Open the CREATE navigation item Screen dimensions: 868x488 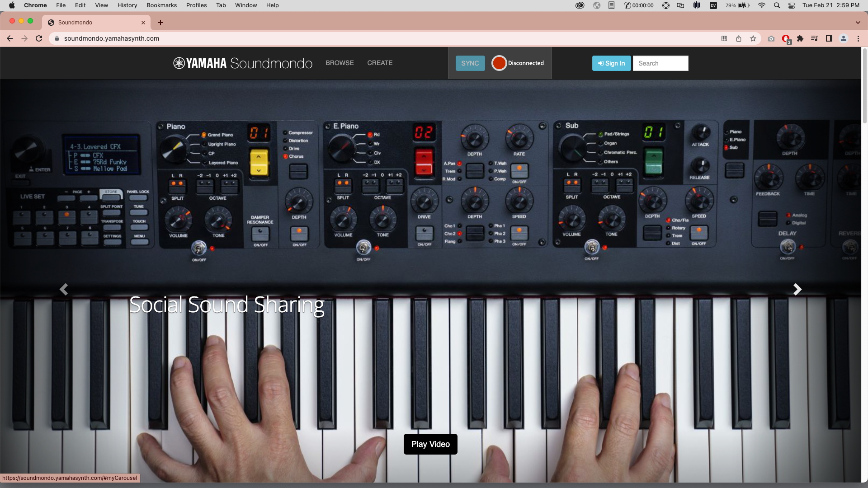click(x=380, y=63)
